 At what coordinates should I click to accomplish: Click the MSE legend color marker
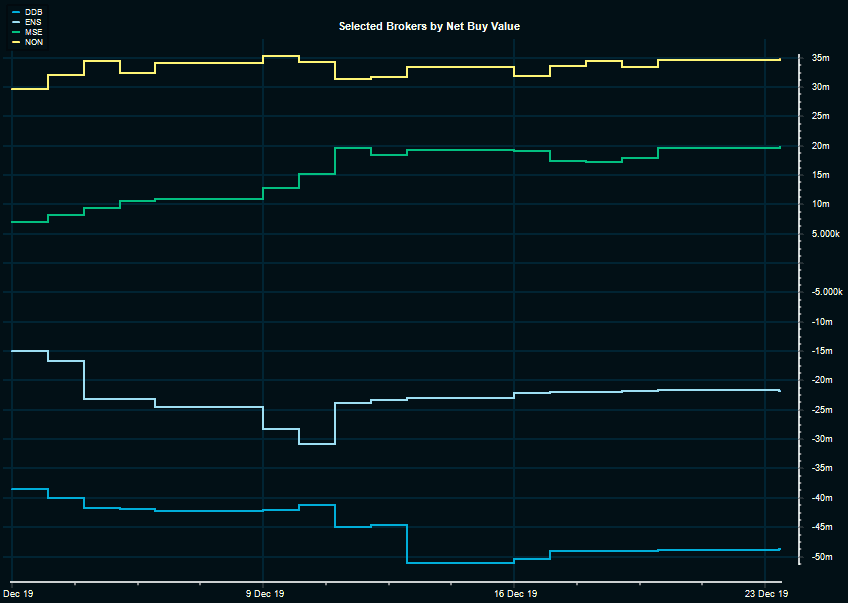pos(15,32)
